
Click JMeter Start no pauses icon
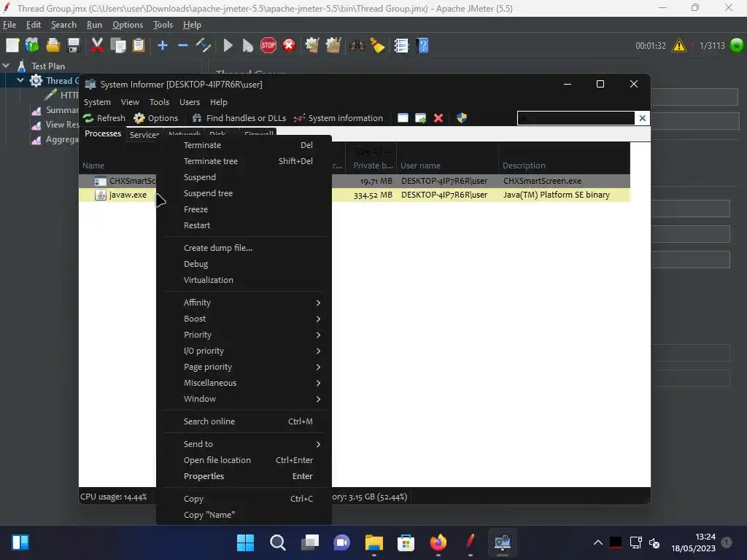coord(248,46)
